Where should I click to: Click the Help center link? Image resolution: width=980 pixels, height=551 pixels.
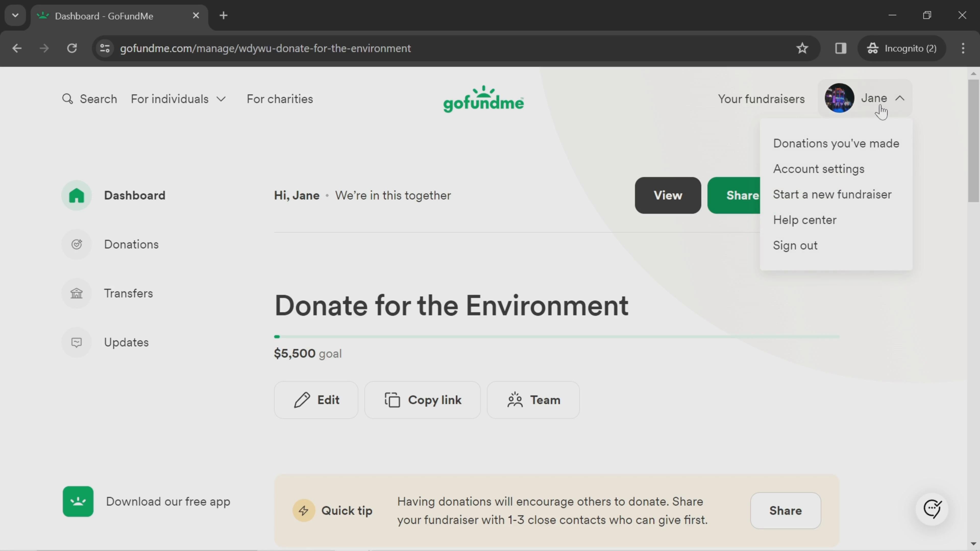(806, 220)
